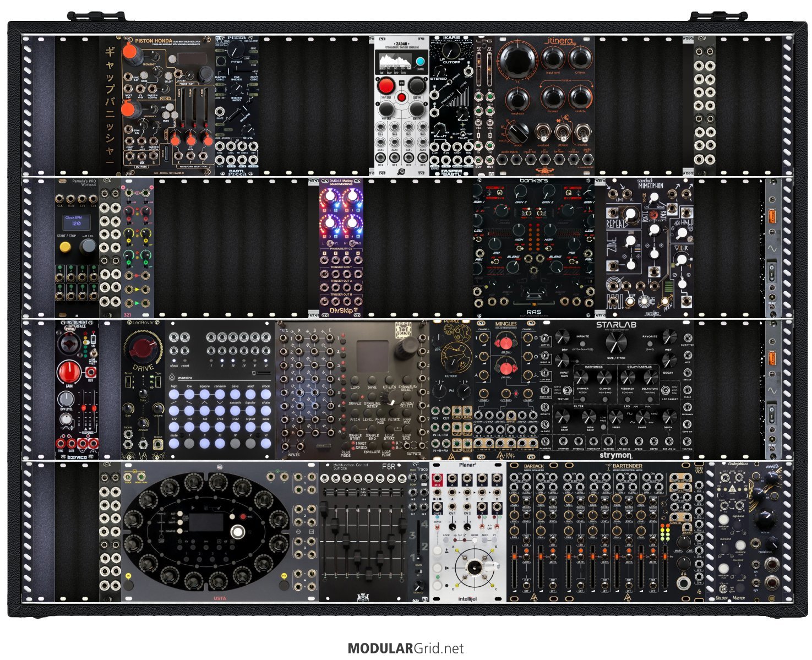Select the 321 utility module
Screen dimensions: 812x660
tap(138, 247)
